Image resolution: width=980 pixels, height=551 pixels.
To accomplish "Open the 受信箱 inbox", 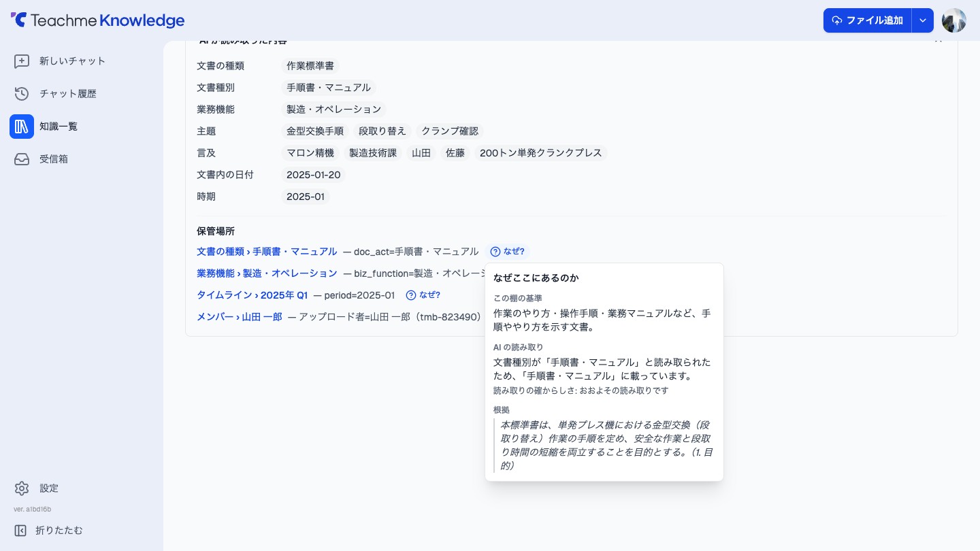I will pyautogui.click(x=82, y=159).
